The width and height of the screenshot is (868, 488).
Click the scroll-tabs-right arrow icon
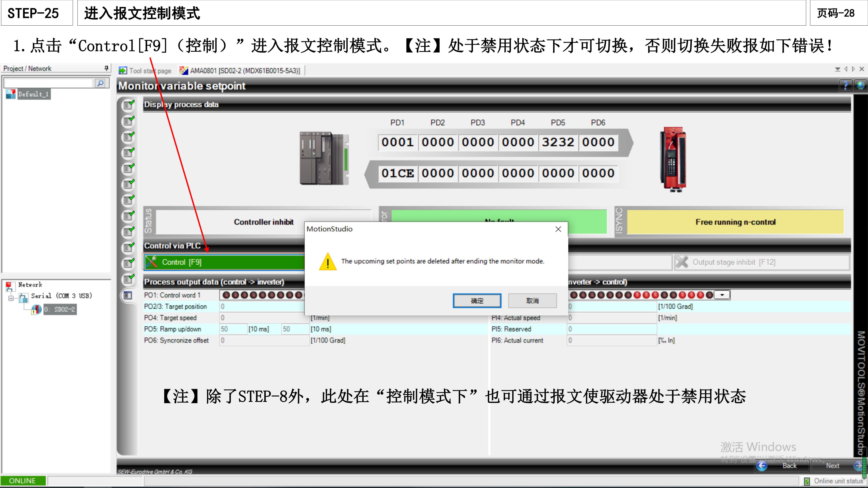(x=853, y=69)
